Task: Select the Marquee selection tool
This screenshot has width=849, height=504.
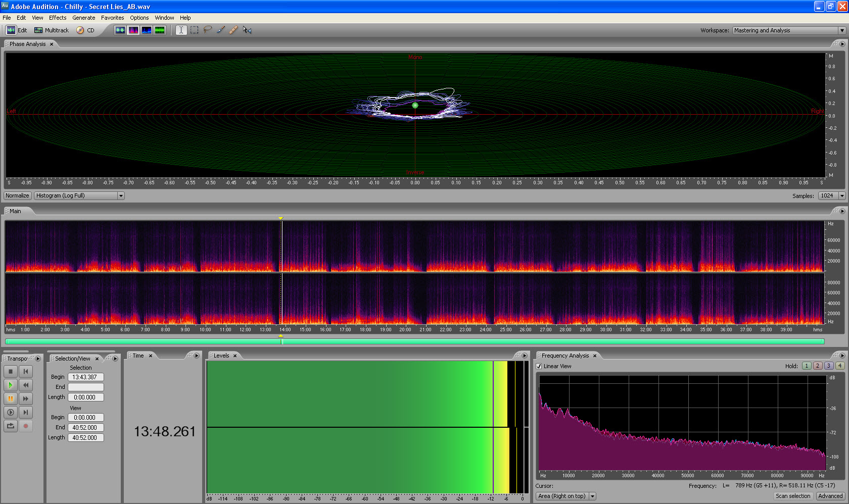Action: click(x=195, y=30)
